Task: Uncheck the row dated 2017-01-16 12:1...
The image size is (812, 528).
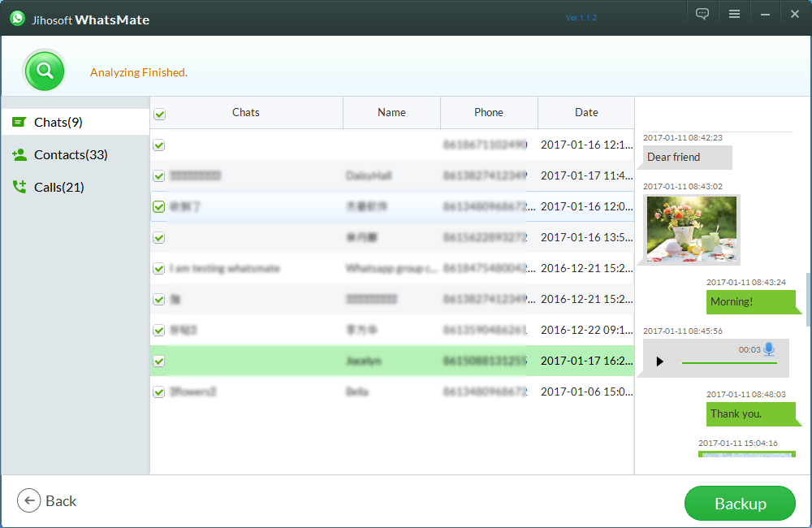Action: [159, 145]
